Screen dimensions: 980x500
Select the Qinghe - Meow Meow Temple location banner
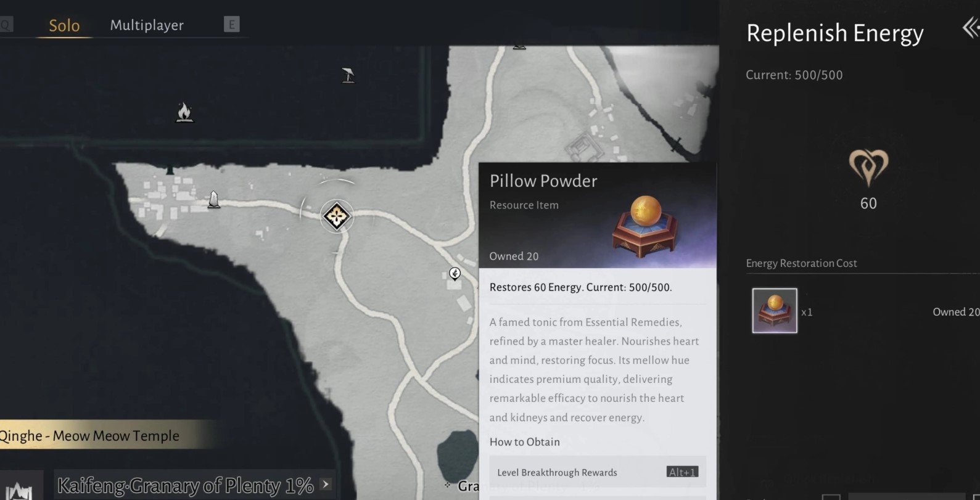pyautogui.click(x=105, y=435)
